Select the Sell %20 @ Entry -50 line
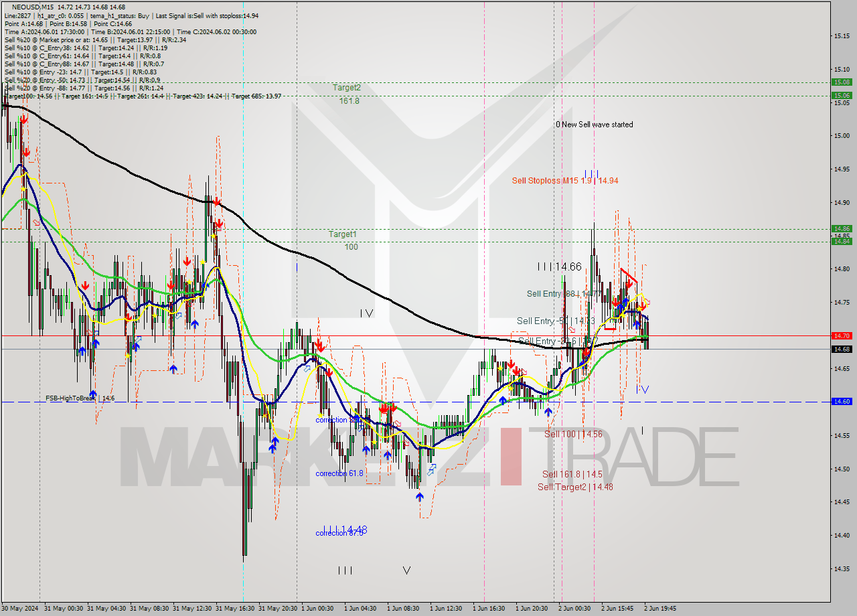Image resolution: width=857 pixels, height=616 pixels. 81,80
